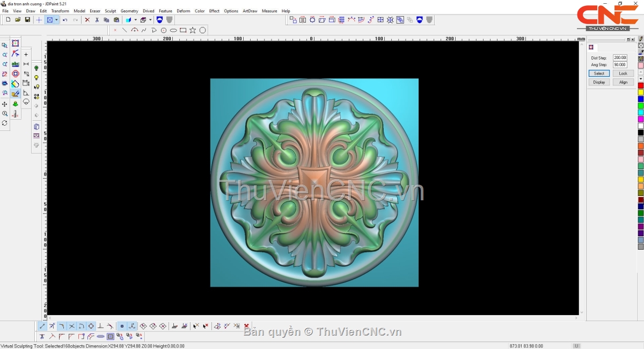
Task: Click the Save file icon
Action: tap(27, 20)
